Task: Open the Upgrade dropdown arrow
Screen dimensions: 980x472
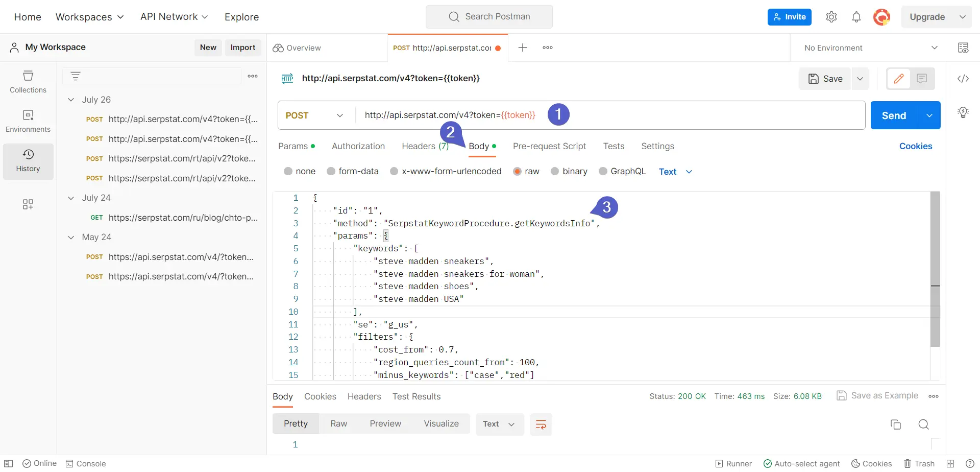Action: tap(962, 17)
